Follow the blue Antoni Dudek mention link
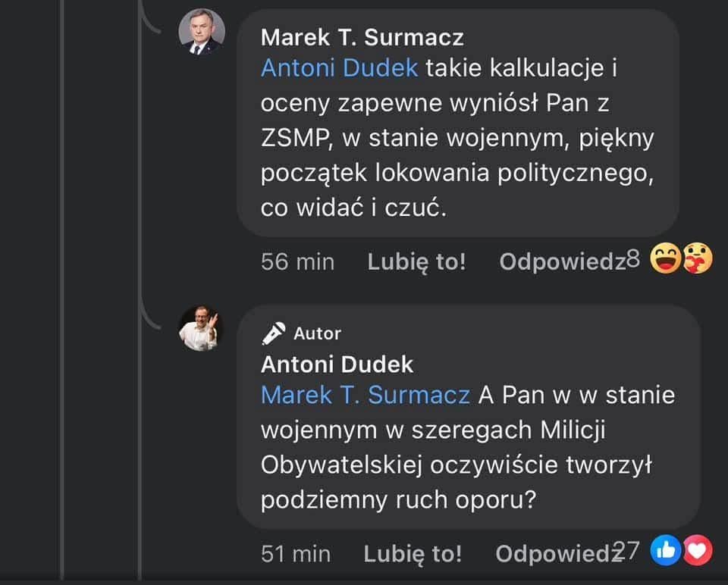The height and width of the screenshot is (585, 728). pos(340,68)
